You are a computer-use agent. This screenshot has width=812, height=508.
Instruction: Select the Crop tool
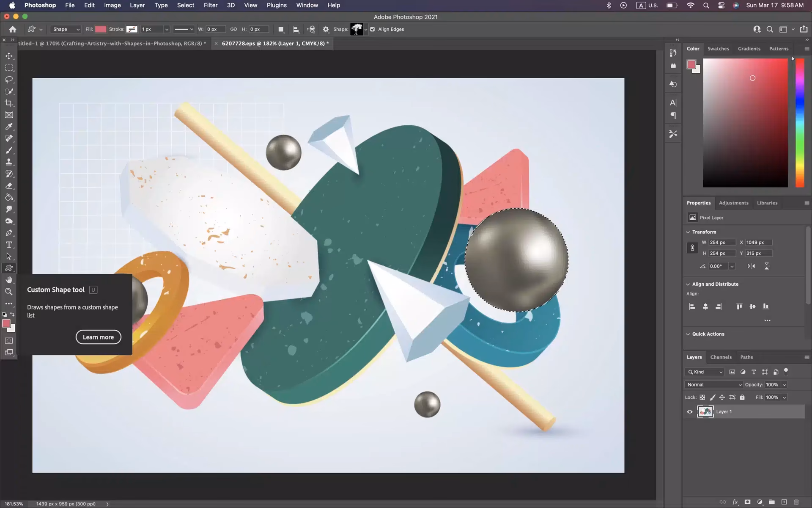pyautogui.click(x=9, y=103)
